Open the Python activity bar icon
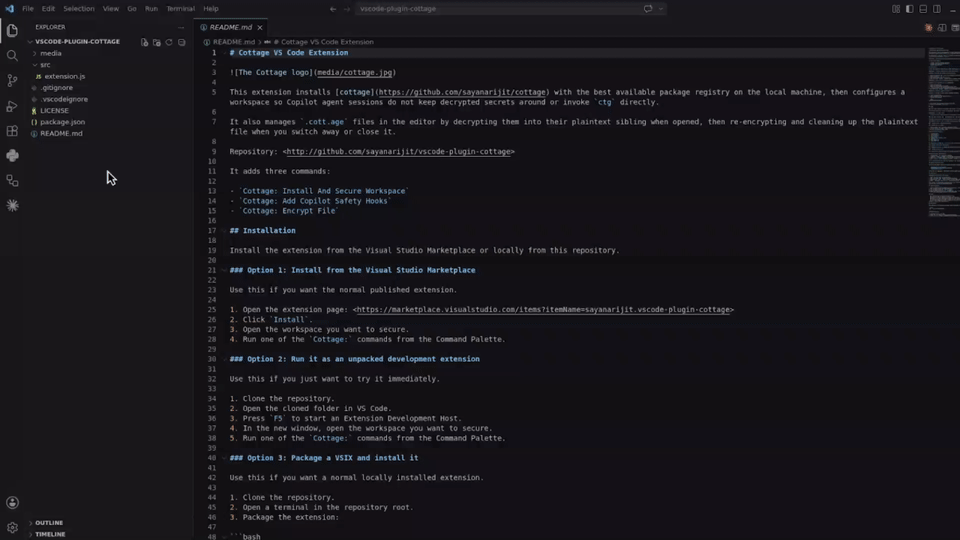The height and width of the screenshot is (540, 960). 12,156
